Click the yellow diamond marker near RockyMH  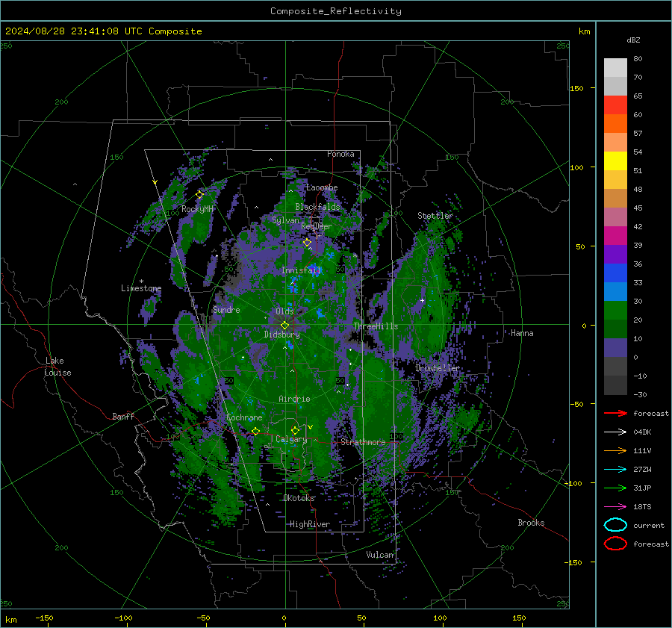click(199, 195)
